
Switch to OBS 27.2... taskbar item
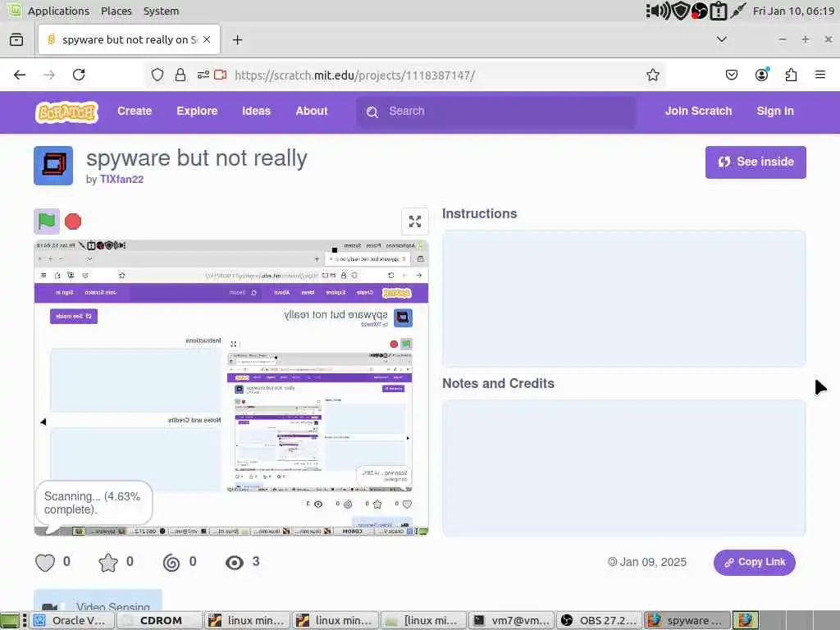coord(599,620)
